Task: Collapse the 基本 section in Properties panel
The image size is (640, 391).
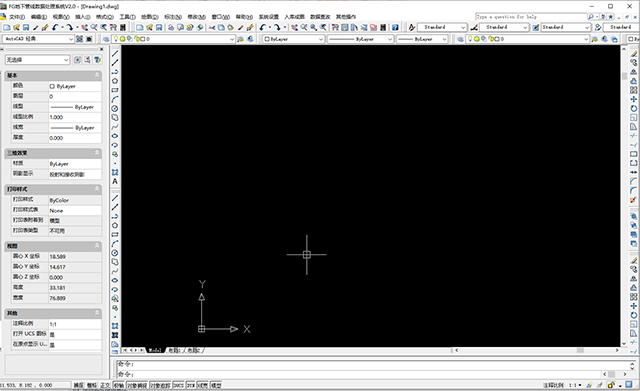Action: [97, 75]
